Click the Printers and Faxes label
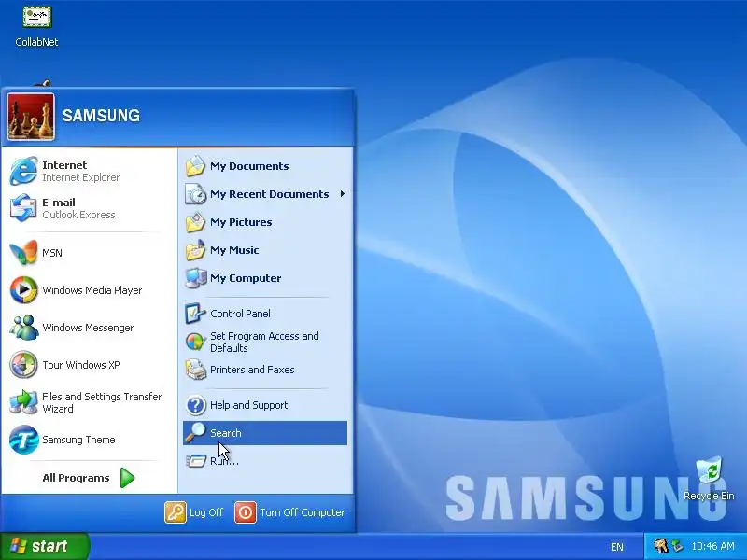This screenshot has height=560, width=747. tap(252, 370)
